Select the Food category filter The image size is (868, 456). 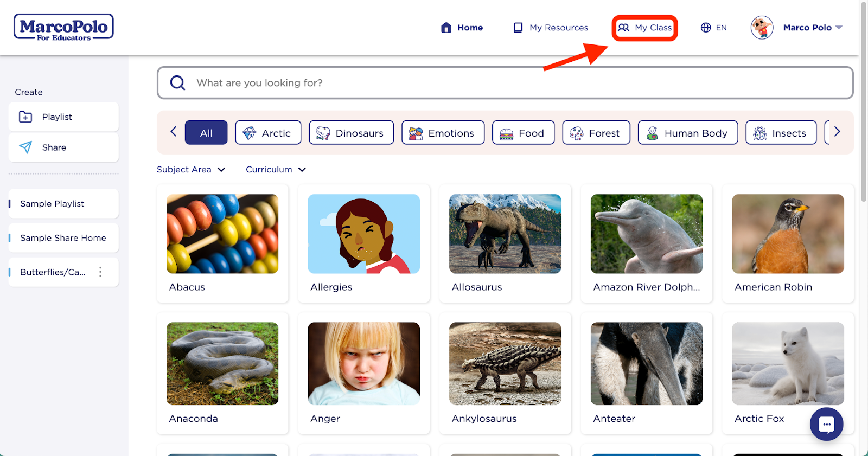point(523,132)
